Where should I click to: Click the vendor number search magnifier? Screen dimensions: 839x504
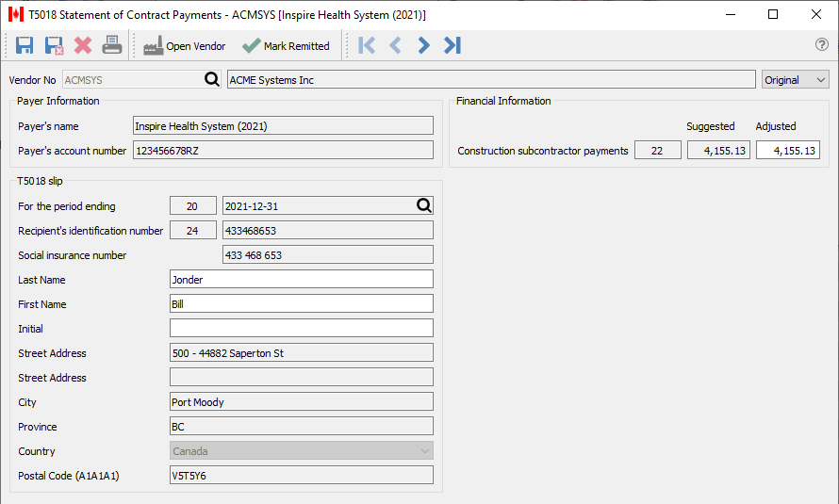pos(212,80)
